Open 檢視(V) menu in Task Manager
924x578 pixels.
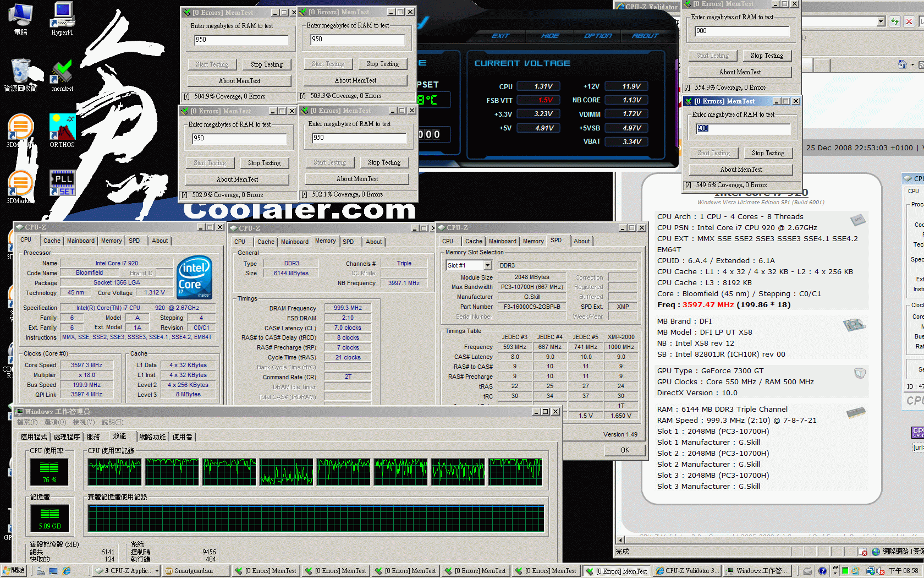(84, 422)
